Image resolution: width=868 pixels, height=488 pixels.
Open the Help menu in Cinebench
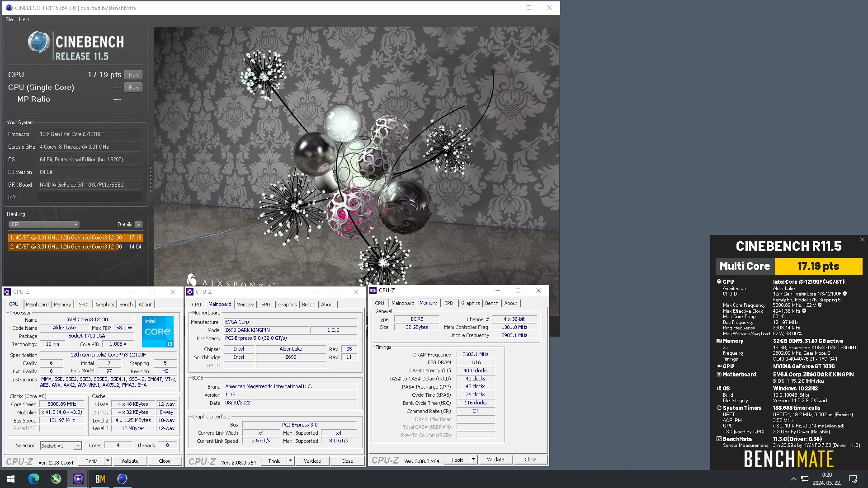click(24, 19)
